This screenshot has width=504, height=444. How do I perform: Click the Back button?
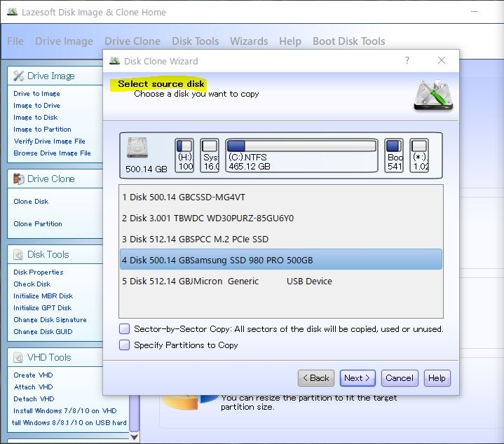(316, 378)
